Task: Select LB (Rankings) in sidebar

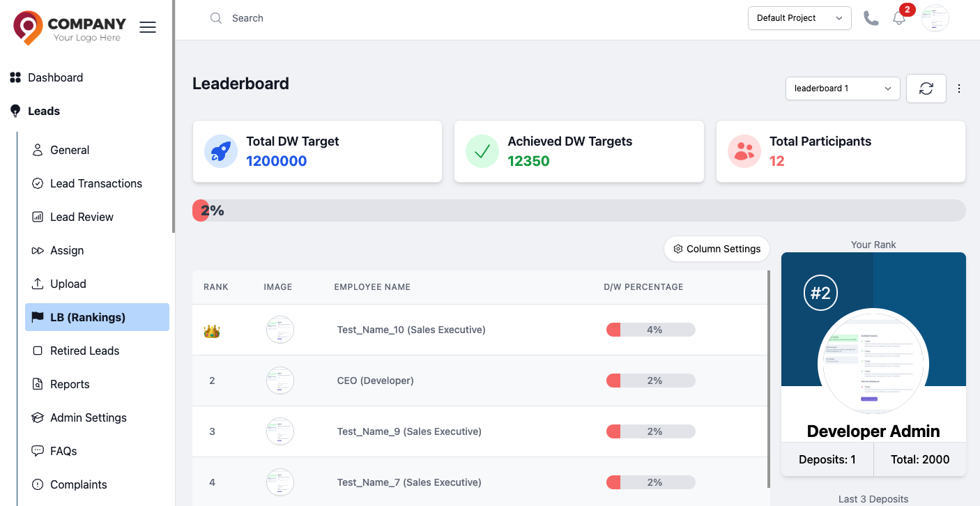Action: pos(97,317)
